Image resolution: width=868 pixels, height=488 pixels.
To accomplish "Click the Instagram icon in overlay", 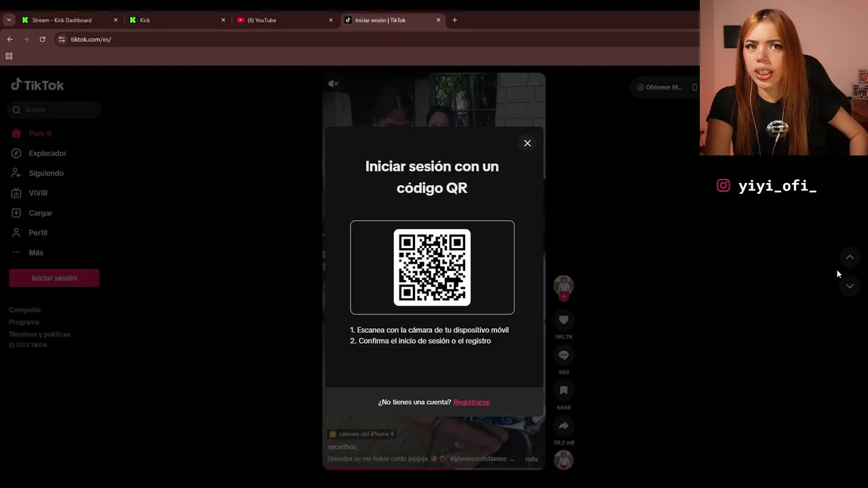I will tap(724, 186).
